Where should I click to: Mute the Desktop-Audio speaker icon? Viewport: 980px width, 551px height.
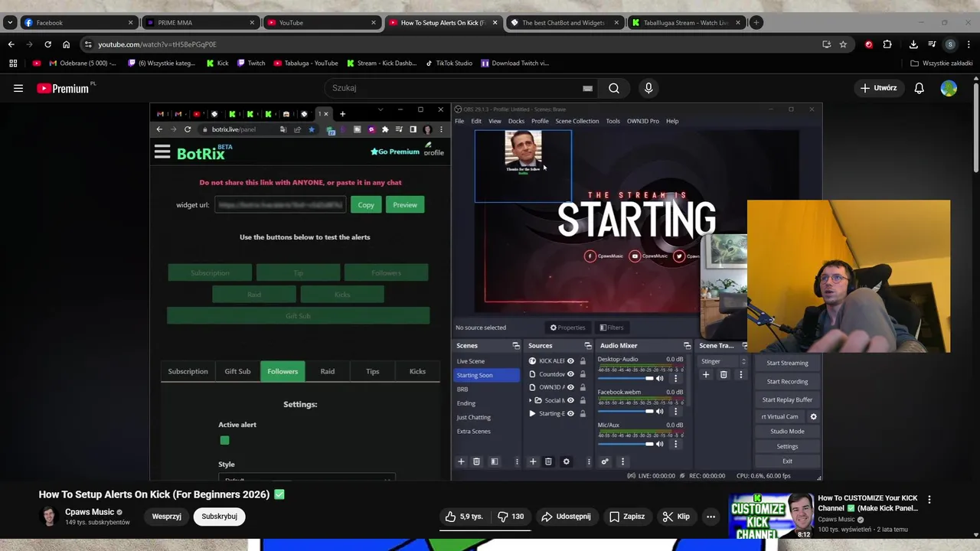click(659, 378)
